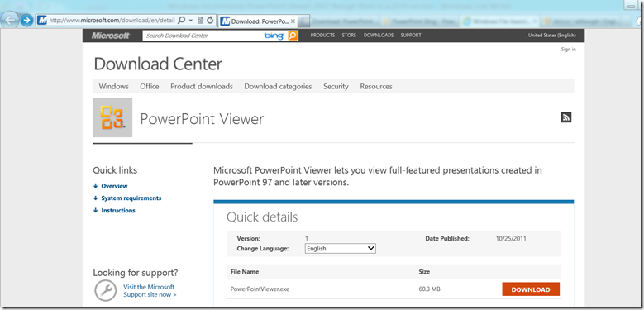The width and height of the screenshot is (644, 310).
Task: Click the site favicon in address bar
Action: click(x=42, y=20)
